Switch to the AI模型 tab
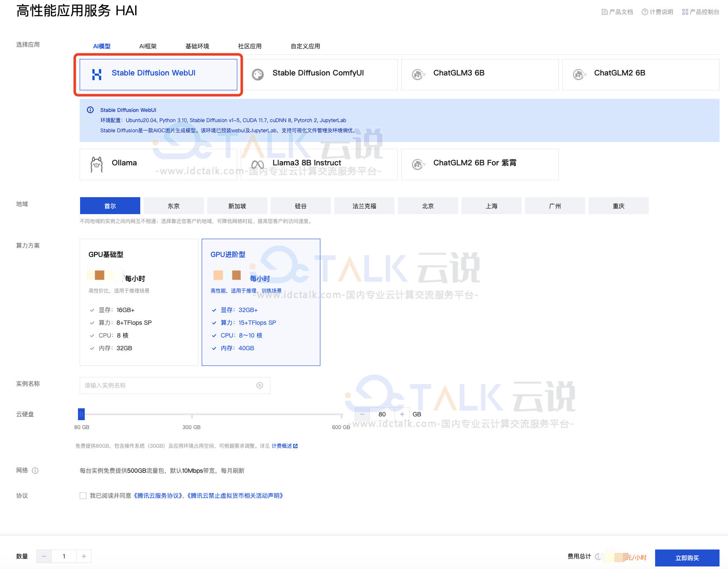 click(x=102, y=46)
